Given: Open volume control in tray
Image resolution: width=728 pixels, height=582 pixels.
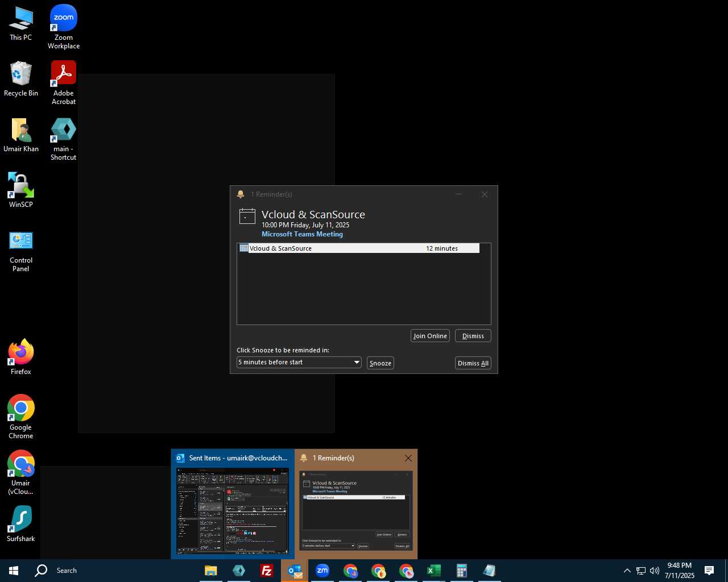Looking at the screenshot, I should click(655, 571).
